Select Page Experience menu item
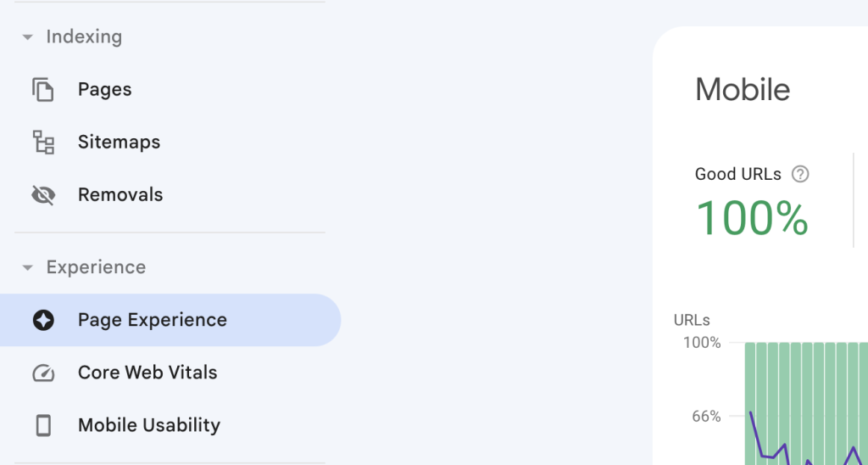The image size is (868, 465). coord(170,320)
